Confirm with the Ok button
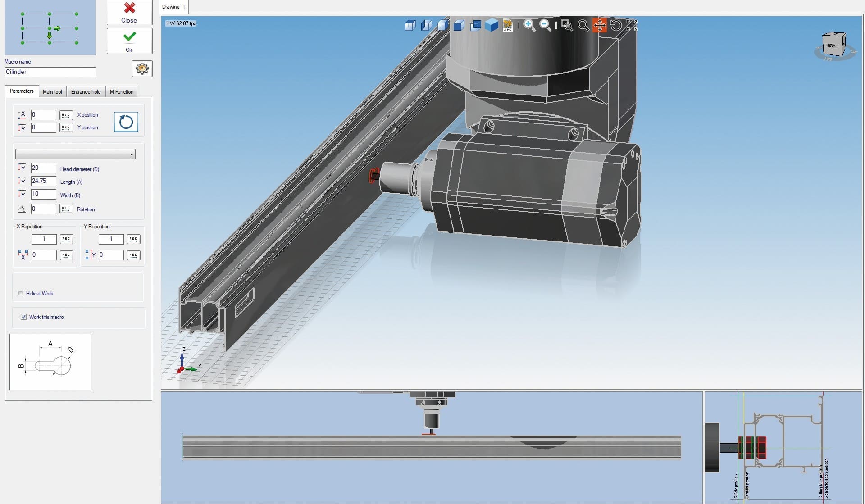Viewport: 865px width, 504px height. pyautogui.click(x=129, y=41)
